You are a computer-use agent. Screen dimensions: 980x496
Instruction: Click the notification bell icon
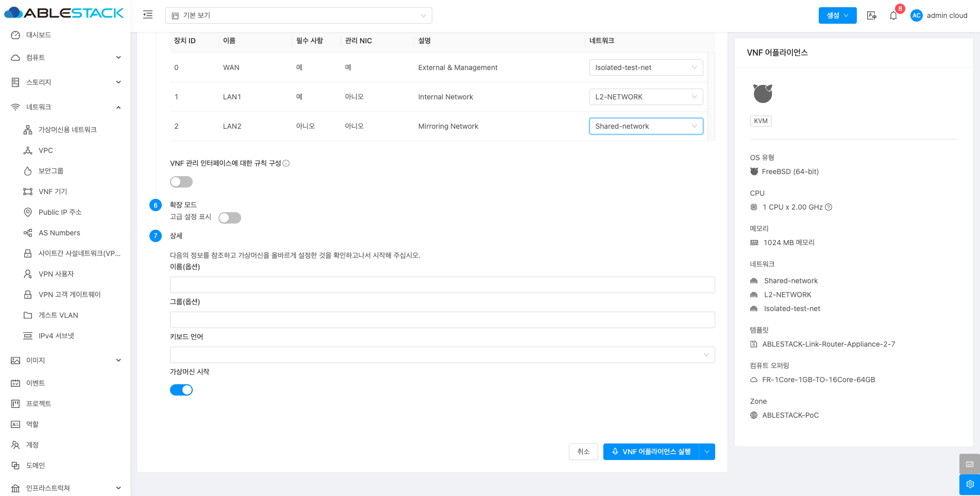893,15
